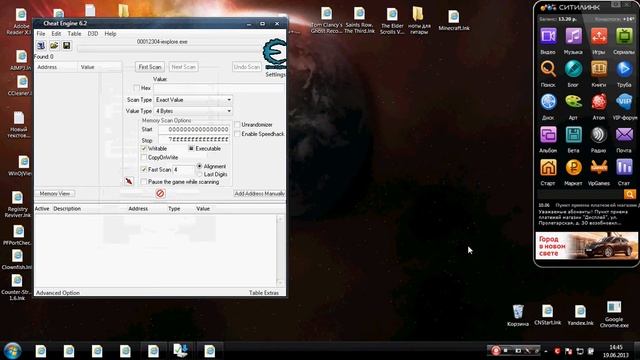Click the save table floppy icon
This screenshot has width=640, height=360.
[67, 45]
